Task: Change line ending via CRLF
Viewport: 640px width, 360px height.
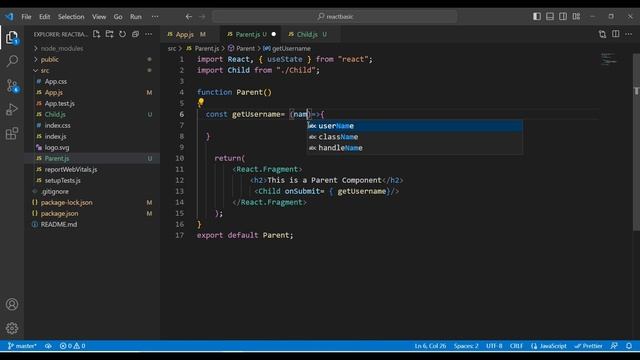Action: 516,346
